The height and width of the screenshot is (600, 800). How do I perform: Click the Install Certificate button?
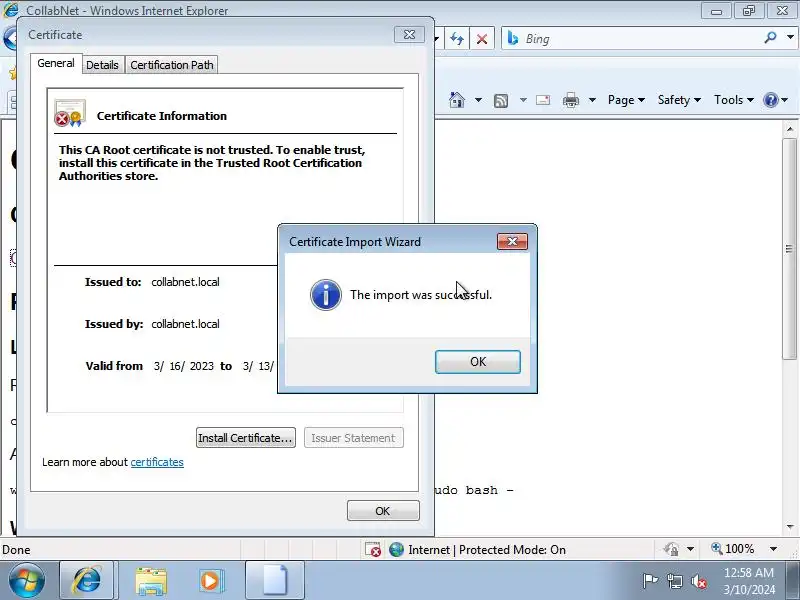coord(245,438)
